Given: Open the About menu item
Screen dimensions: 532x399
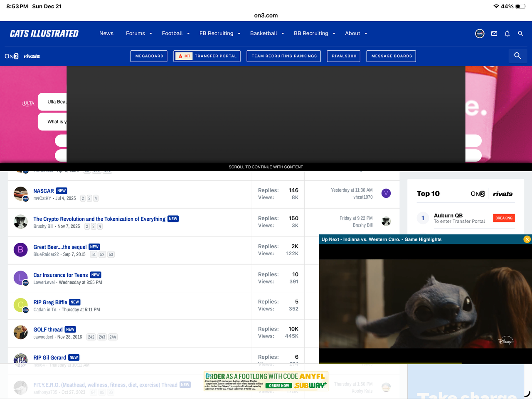Looking at the screenshot, I should [x=352, y=34].
